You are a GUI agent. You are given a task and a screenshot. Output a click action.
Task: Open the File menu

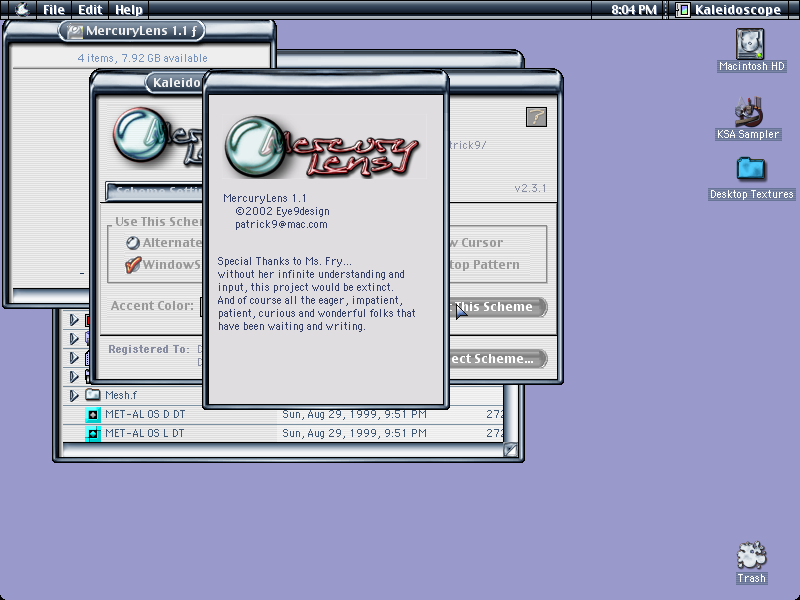pyautogui.click(x=54, y=10)
